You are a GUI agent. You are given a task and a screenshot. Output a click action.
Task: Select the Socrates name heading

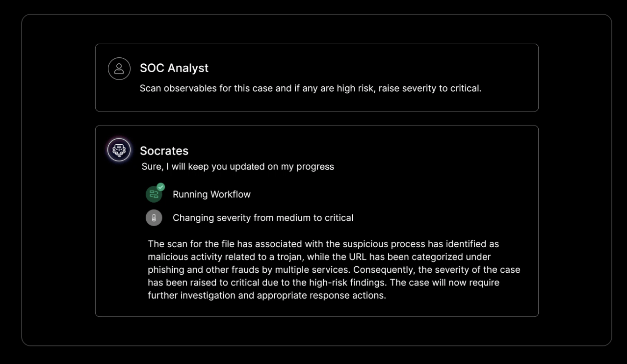(x=164, y=151)
